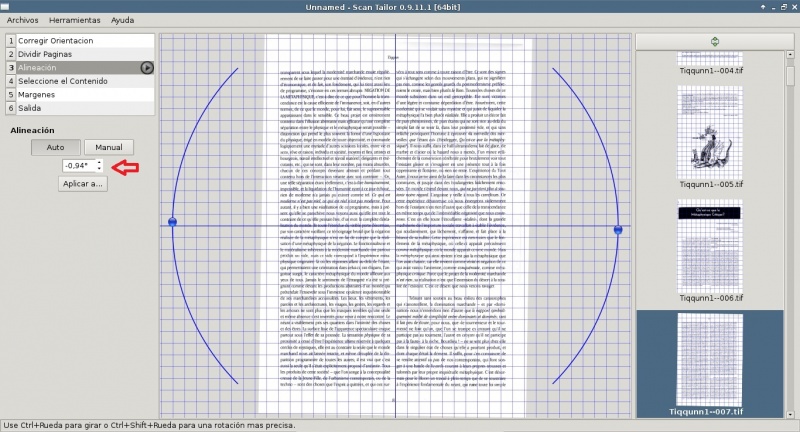Switch to the Salida stage
Viewport: 800px width, 432px height.
coord(30,108)
